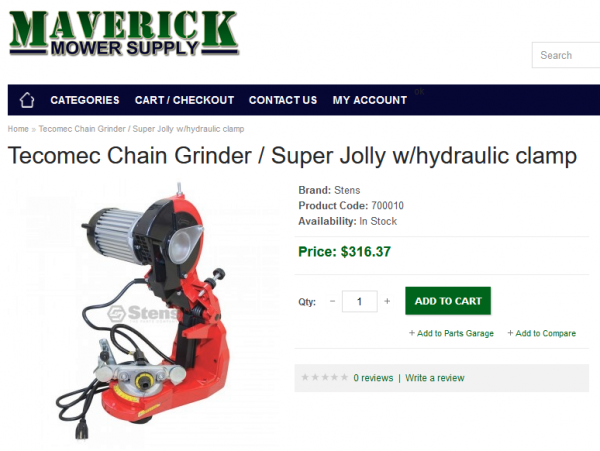This screenshot has width=600, height=451.
Task: Click Add to Parts Garage link
Action: point(451,333)
